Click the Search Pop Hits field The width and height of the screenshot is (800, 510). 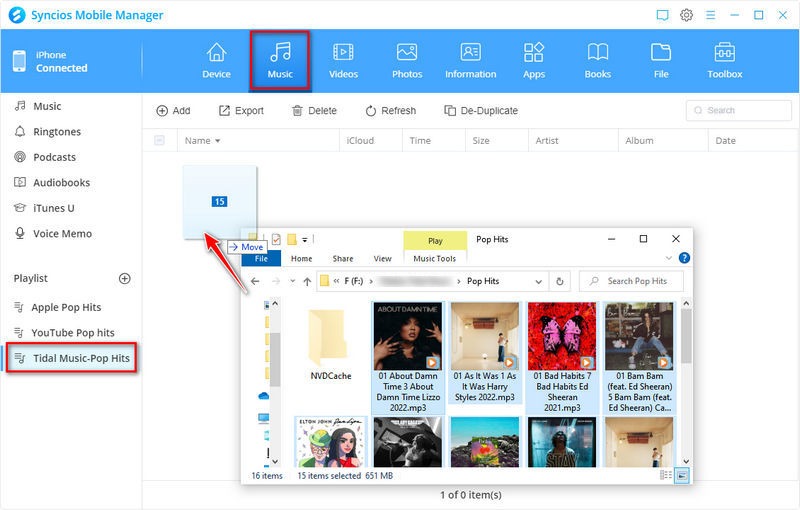[x=632, y=281]
